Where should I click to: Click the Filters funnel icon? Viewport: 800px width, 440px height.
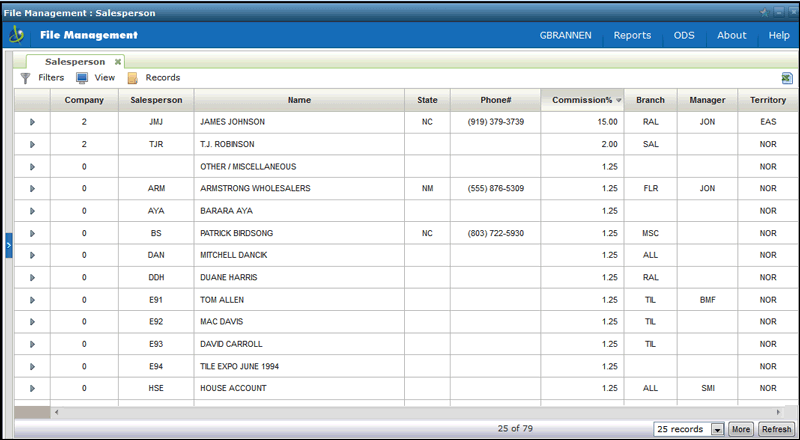(x=25, y=78)
